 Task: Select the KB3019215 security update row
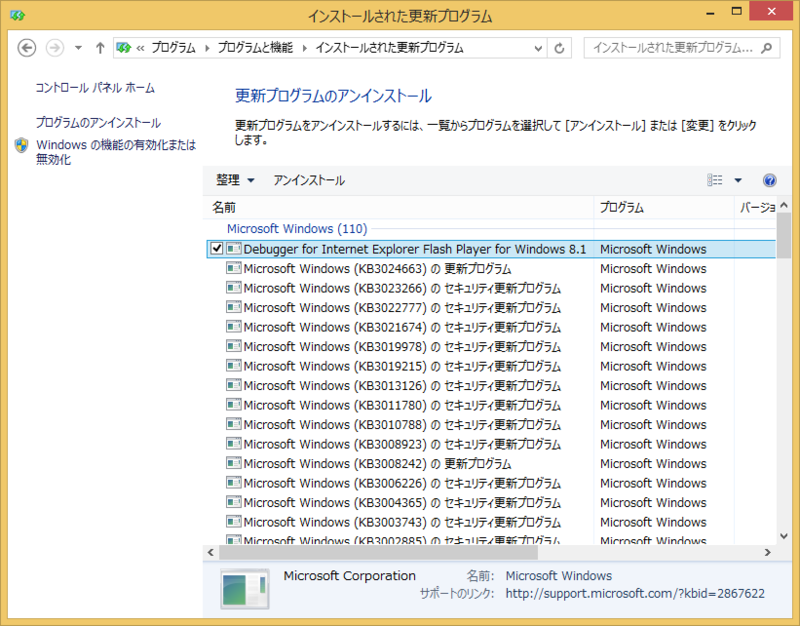[490, 366]
